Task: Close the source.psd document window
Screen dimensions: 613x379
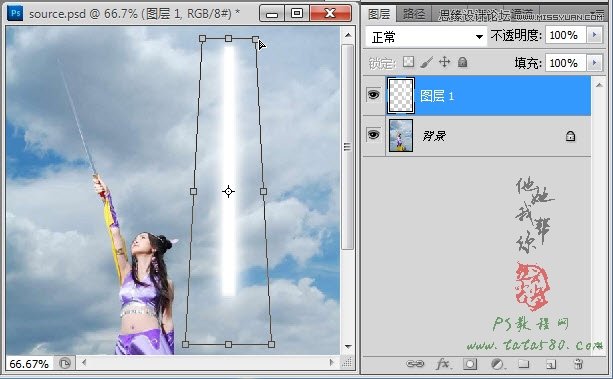Action: (331, 14)
